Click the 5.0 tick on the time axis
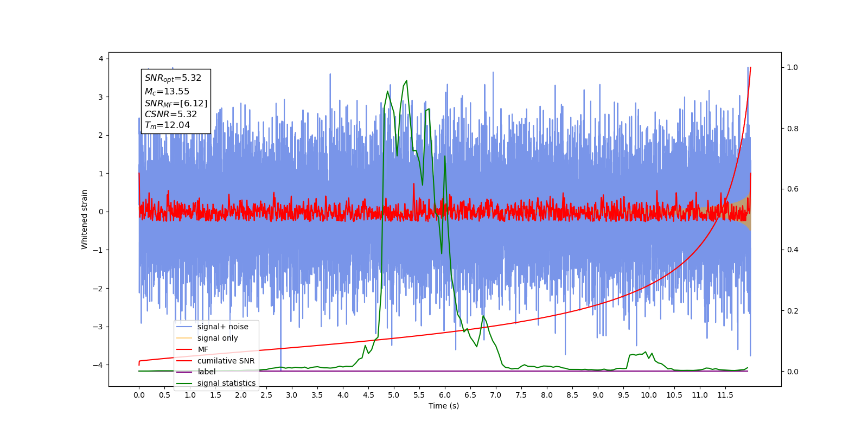Viewport: 868px width, 434px height. pyautogui.click(x=394, y=395)
